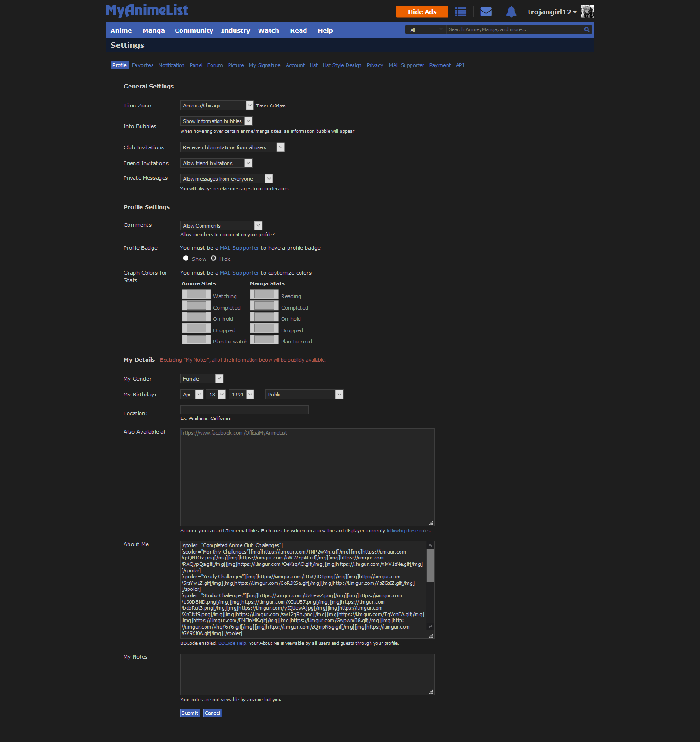Select the Hide profile badge radio
Viewport: 700px width, 742px height.
(213, 259)
